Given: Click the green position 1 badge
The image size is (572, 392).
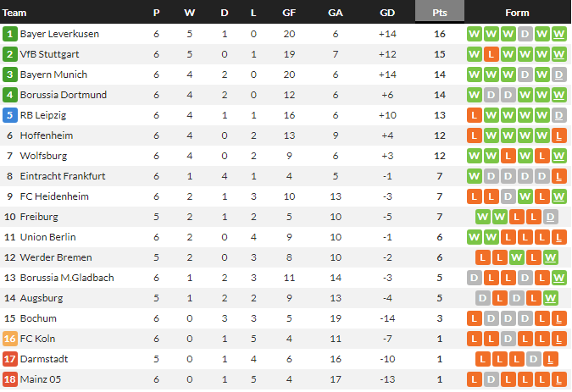Looking at the screenshot, I should tap(10, 34).
